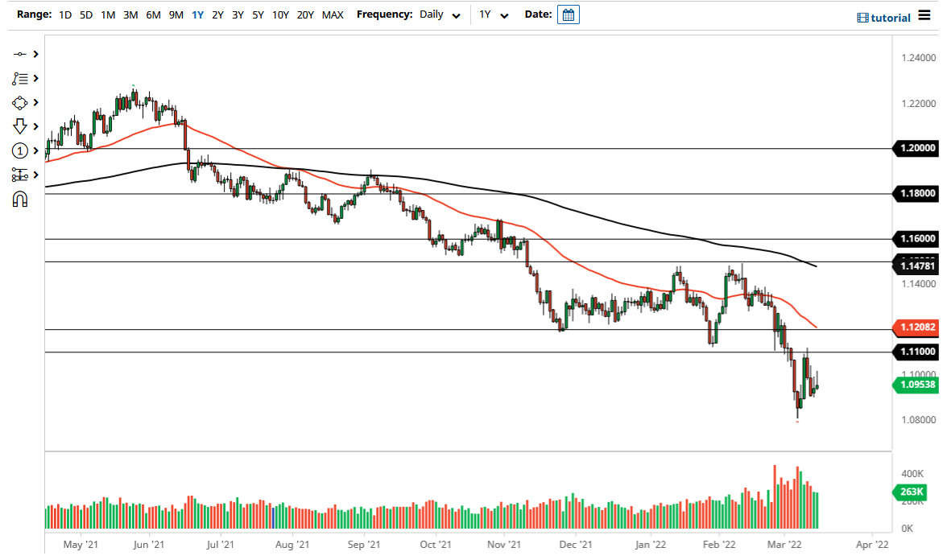
Task: Open the date calendar picker icon
Action: click(569, 14)
